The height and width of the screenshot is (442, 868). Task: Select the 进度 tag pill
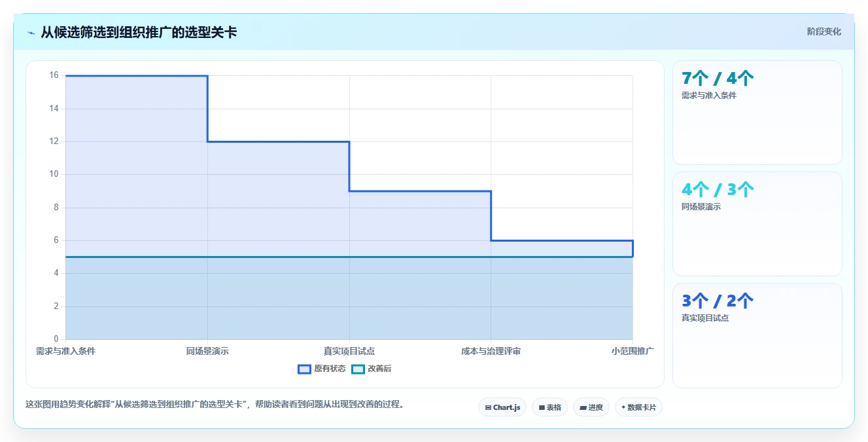[591, 407]
